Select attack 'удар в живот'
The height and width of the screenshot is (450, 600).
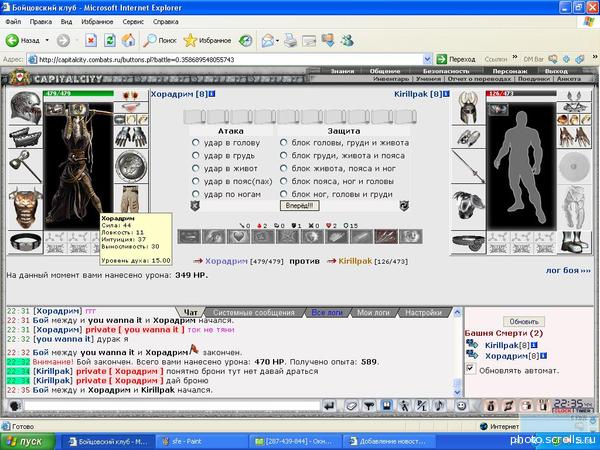click(x=196, y=168)
